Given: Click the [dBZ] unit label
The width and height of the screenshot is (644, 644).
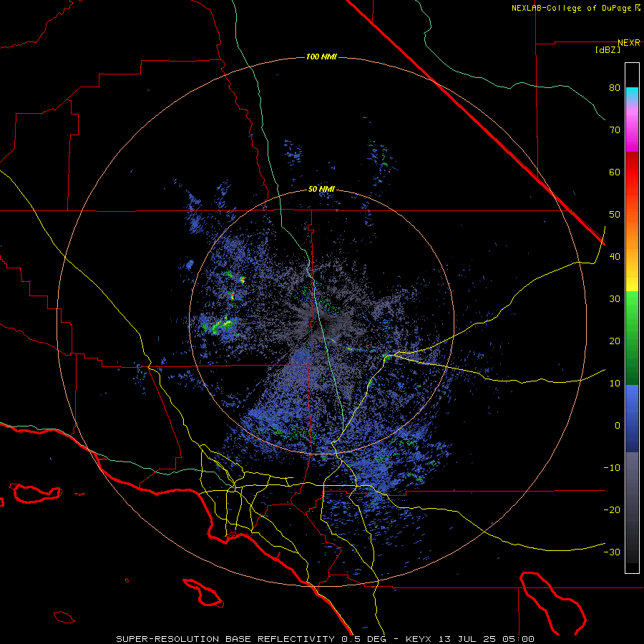Looking at the screenshot, I should (608, 50).
